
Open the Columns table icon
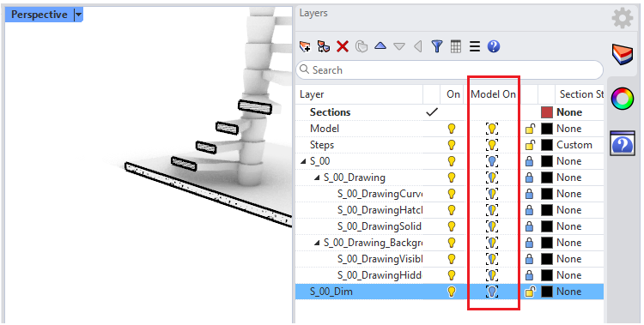[x=456, y=46]
